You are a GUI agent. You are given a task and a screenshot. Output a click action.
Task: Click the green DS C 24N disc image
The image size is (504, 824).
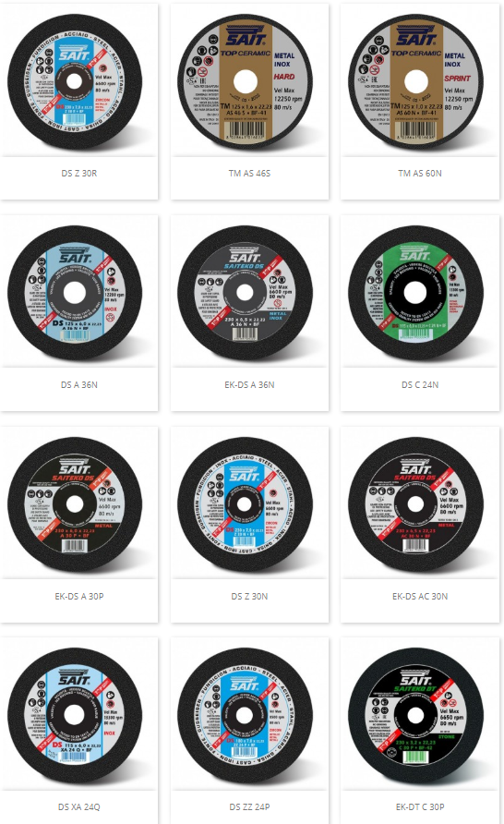coord(415,293)
